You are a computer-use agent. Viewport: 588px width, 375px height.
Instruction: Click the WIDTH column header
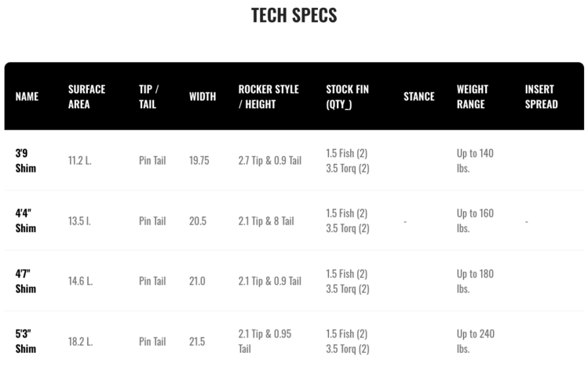point(203,96)
